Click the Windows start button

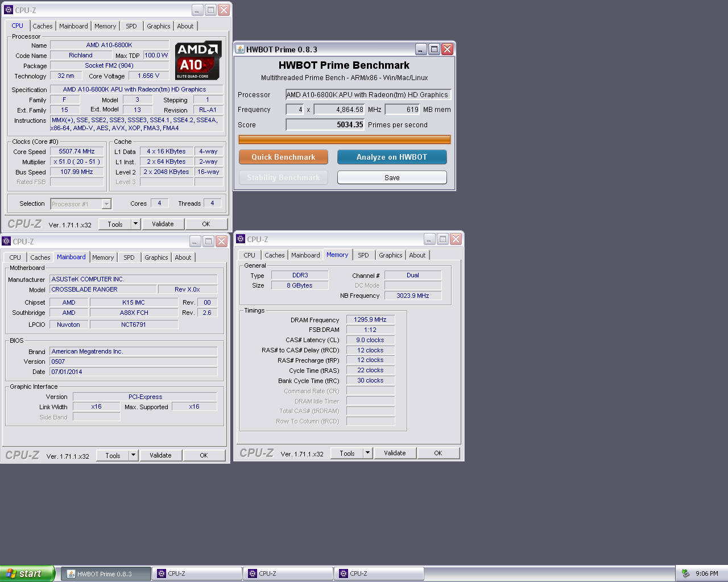tap(27, 573)
